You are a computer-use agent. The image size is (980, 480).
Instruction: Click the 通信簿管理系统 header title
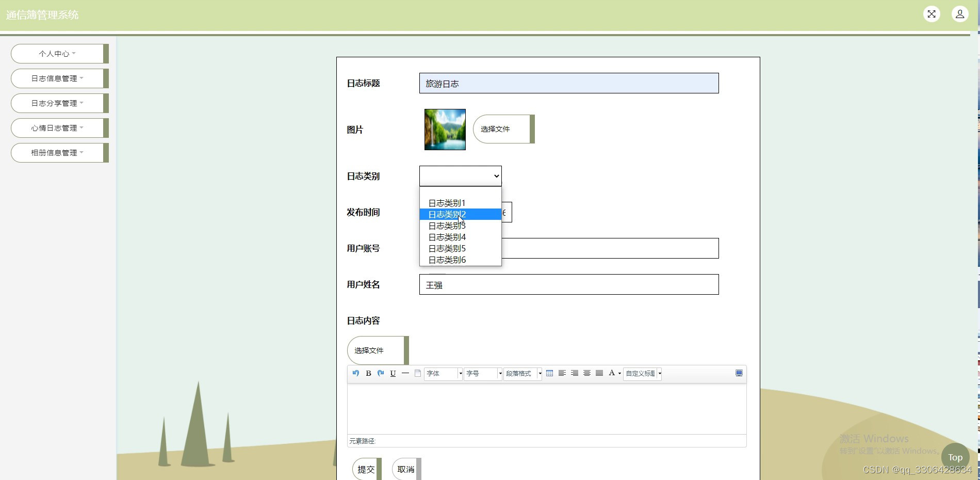point(42,15)
